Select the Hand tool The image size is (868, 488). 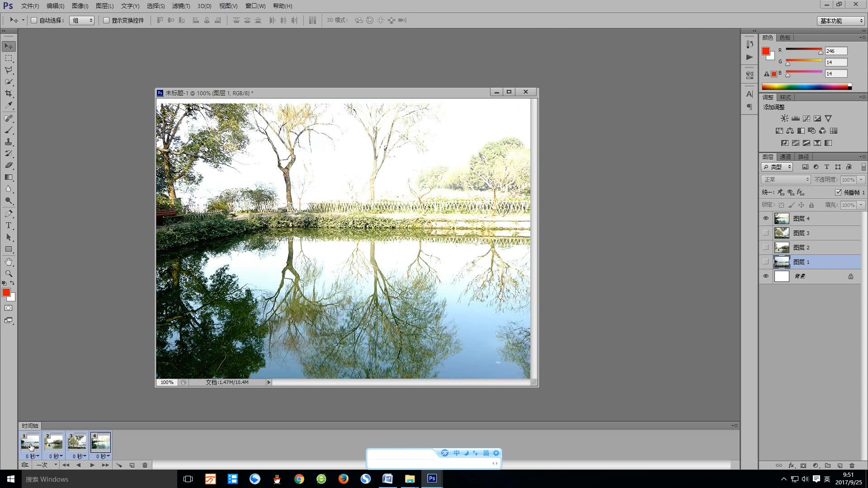pyautogui.click(x=9, y=262)
